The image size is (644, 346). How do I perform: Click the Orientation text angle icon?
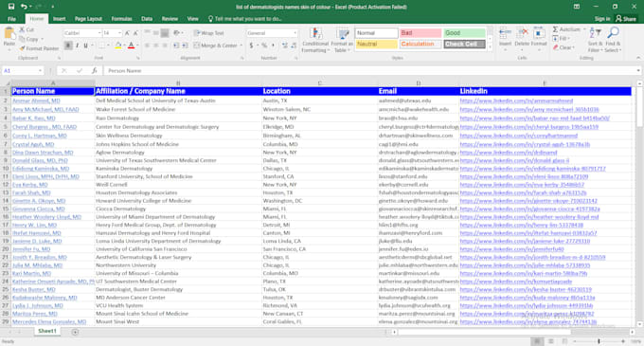pyautogui.click(x=176, y=33)
